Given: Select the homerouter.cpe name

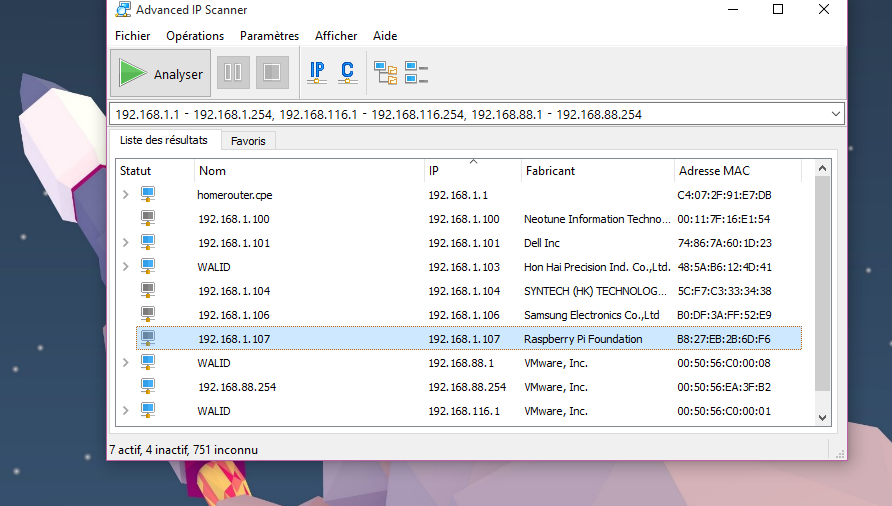Looking at the screenshot, I should (x=235, y=195).
